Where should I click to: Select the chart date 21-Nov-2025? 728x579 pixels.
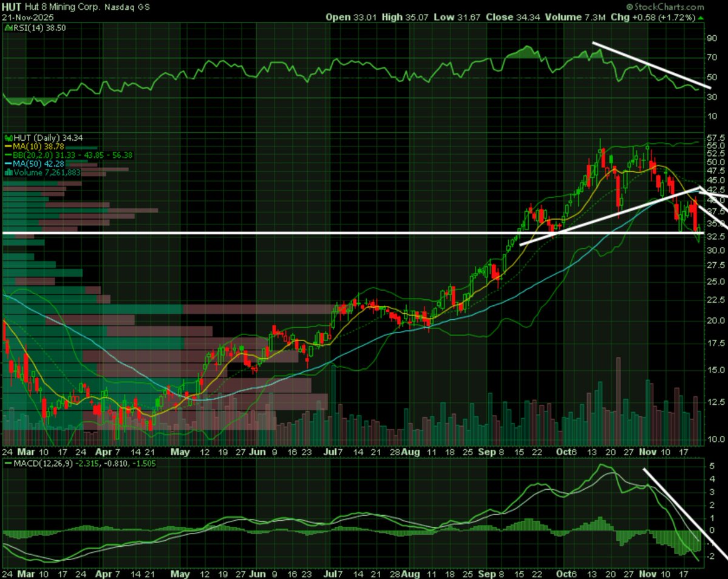27,18
